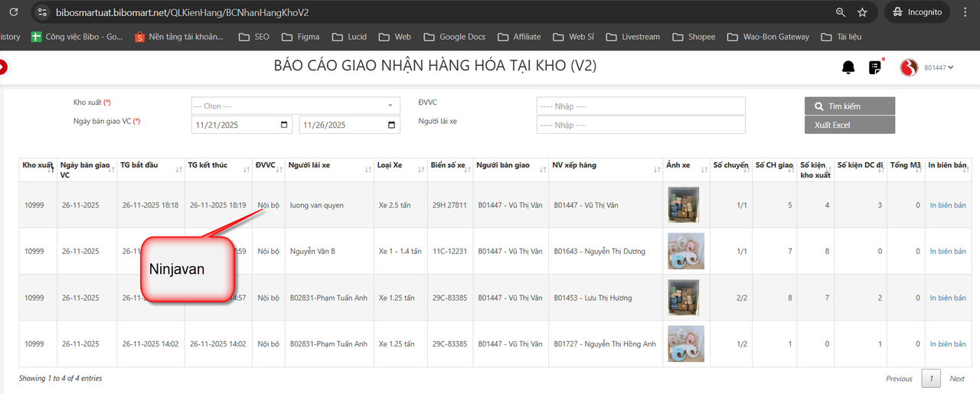Sort table by Loại Xe column
Viewport: 980px width, 394px height.
click(x=400, y=170)
